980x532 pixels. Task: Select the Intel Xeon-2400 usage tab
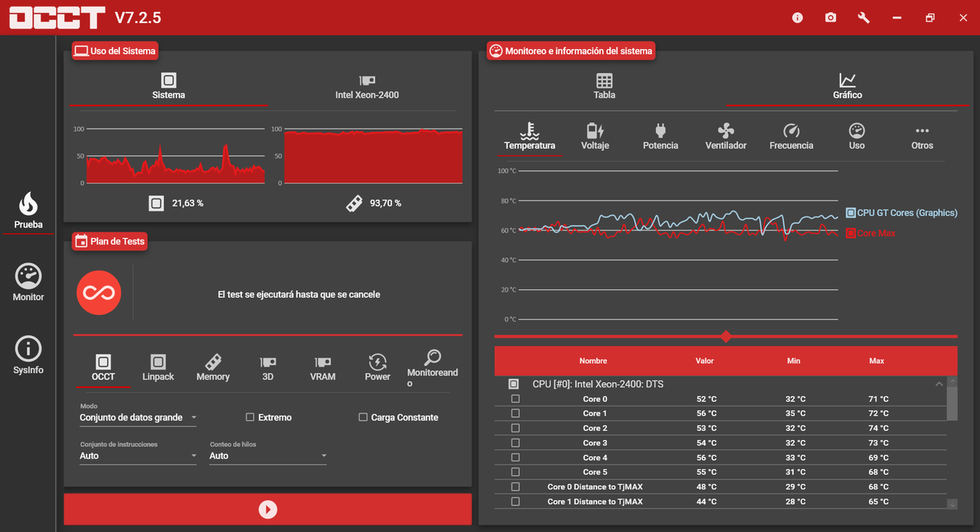tap(367, 86)
